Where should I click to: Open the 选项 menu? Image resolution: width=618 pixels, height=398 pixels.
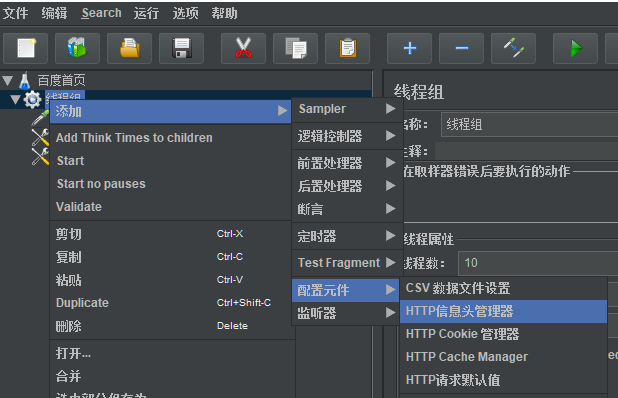(x=185, y=13)
